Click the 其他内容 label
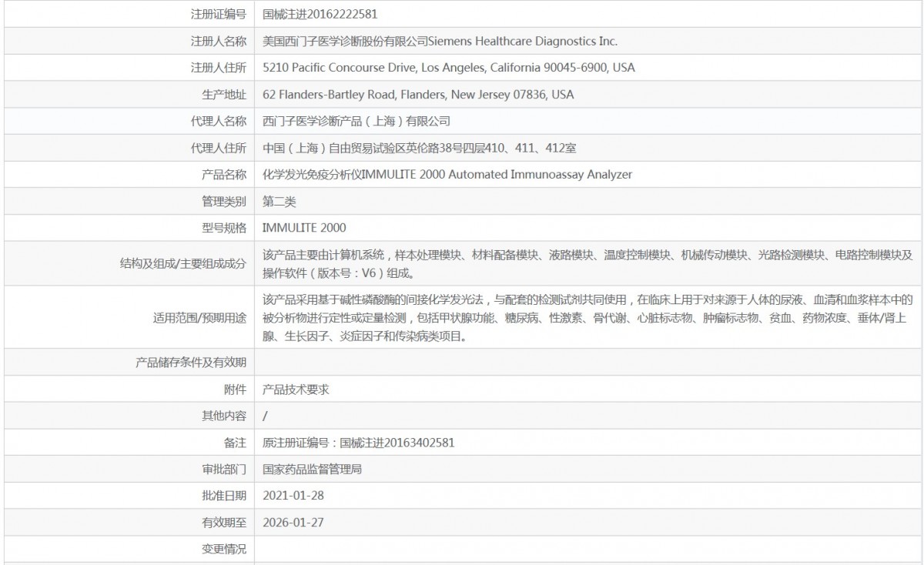This screenshot has height=565, width=924. (x=224, y=416)
